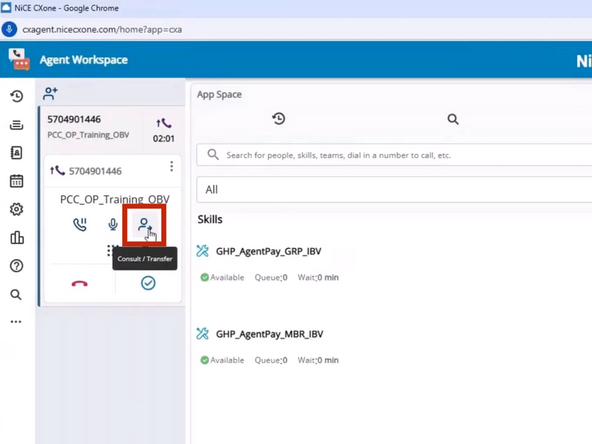The width and height of the screenshot is (592, 444).
Task: Open the schedule calendar sidebar icon
Action: pos(16,181)
